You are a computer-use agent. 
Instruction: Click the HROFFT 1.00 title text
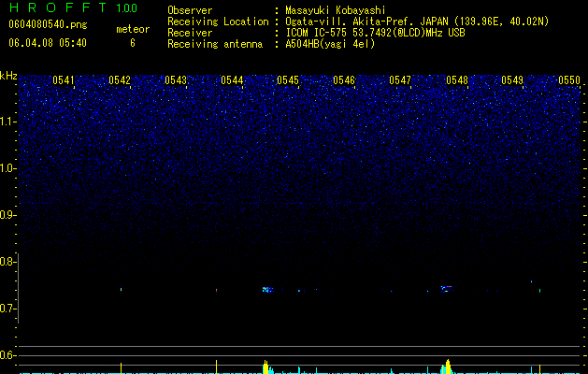point(73,7)
